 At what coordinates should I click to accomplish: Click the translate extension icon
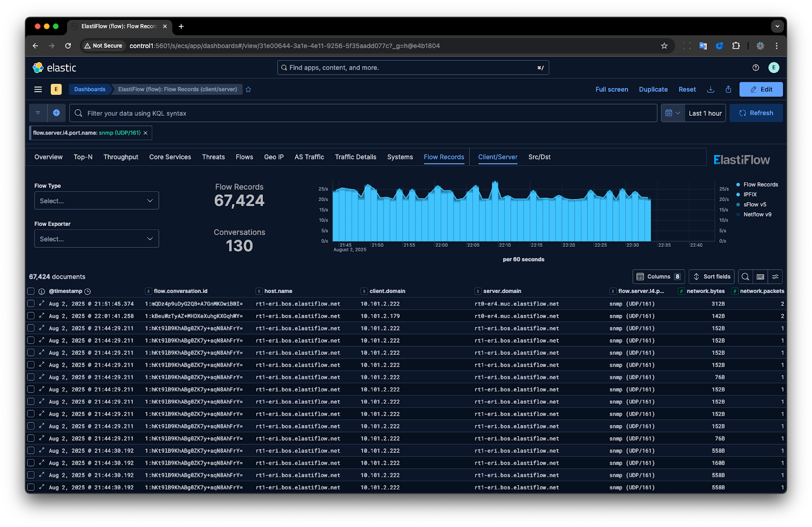[703, 46]
